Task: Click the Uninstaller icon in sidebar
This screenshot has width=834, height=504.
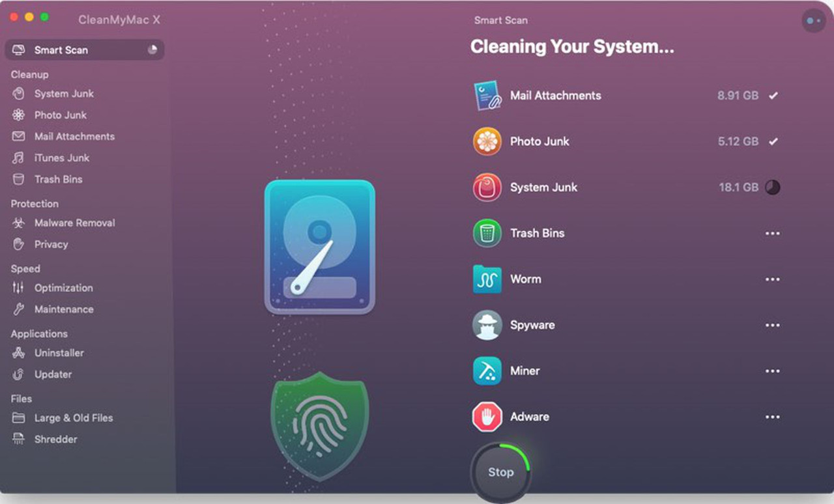Action: (19, 353)
